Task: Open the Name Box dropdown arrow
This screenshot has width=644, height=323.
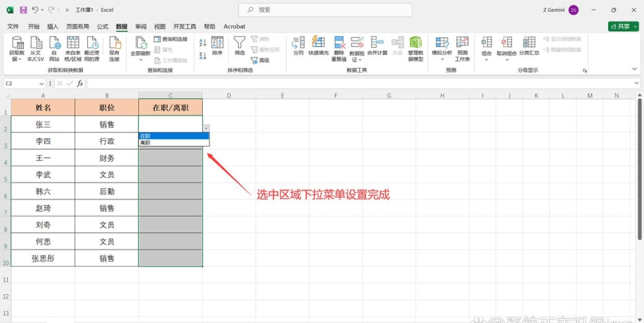Action: point(42,83)
